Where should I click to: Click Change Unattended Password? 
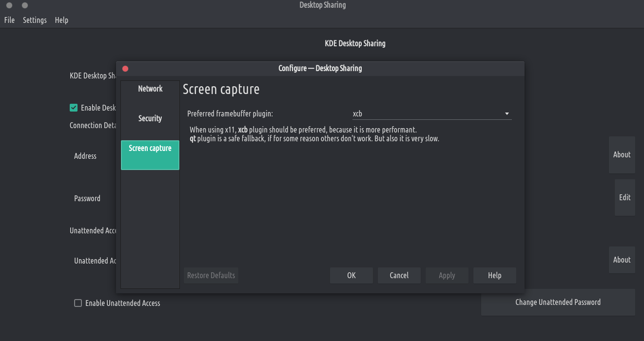pos(558,302)
